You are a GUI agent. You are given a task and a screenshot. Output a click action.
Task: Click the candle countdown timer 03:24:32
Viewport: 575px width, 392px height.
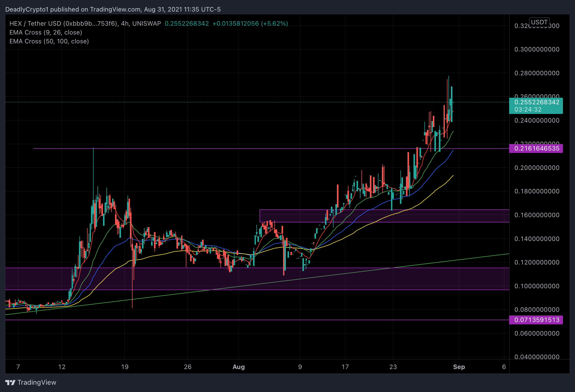pyautogui.click(x=528, y=109)
